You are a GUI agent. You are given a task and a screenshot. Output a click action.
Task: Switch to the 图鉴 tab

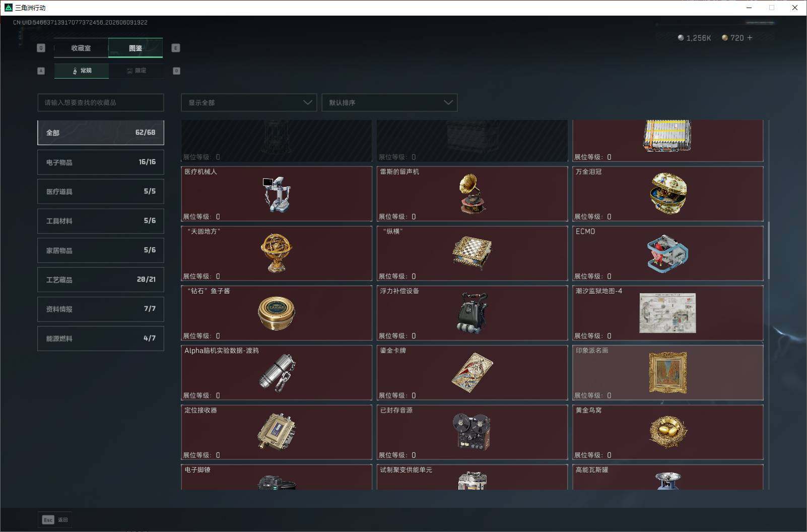tap(136, 48)
